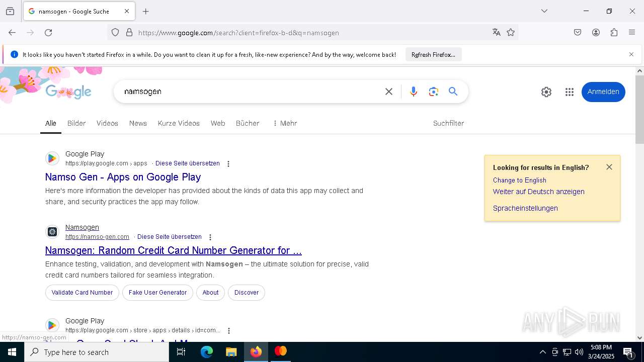The image size is (644, 362).
Task: Open three-dot menu for the Google Play store apps details result
Action: 229,331
